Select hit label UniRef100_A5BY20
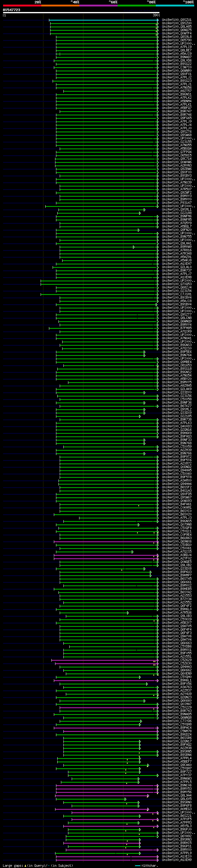 coord(177,379)
